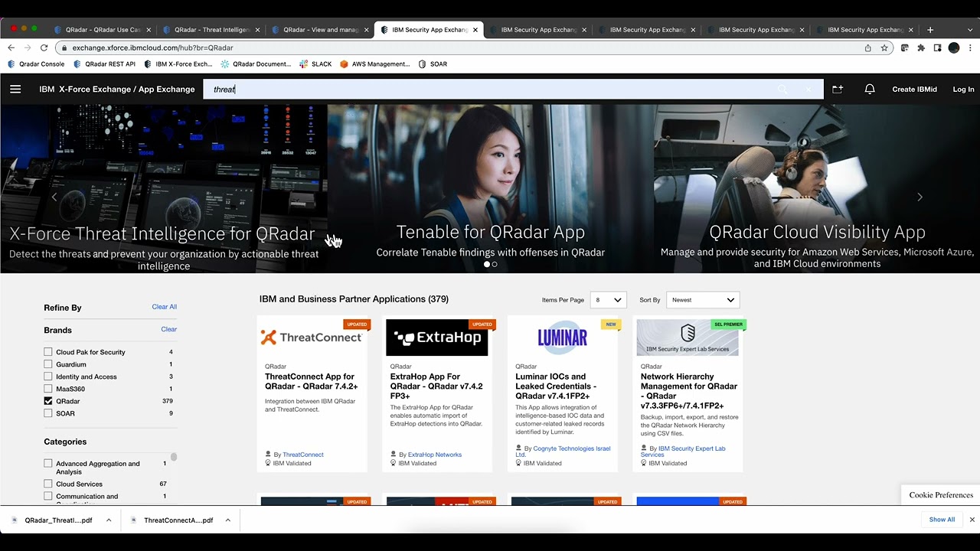Open the SOAR bookmark
This screenshot has width=980, height=551.
point(433,64)
